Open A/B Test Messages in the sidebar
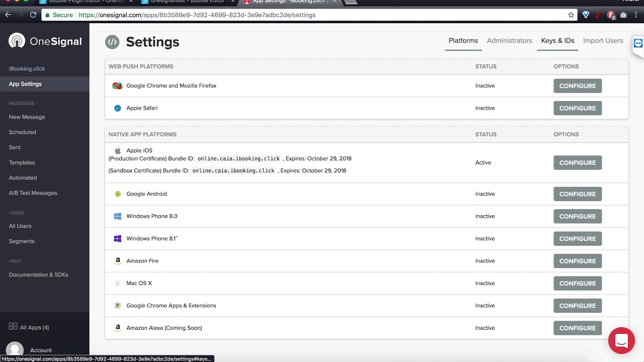644x362 pixels. pyautogui.click(x=33, y=193)
